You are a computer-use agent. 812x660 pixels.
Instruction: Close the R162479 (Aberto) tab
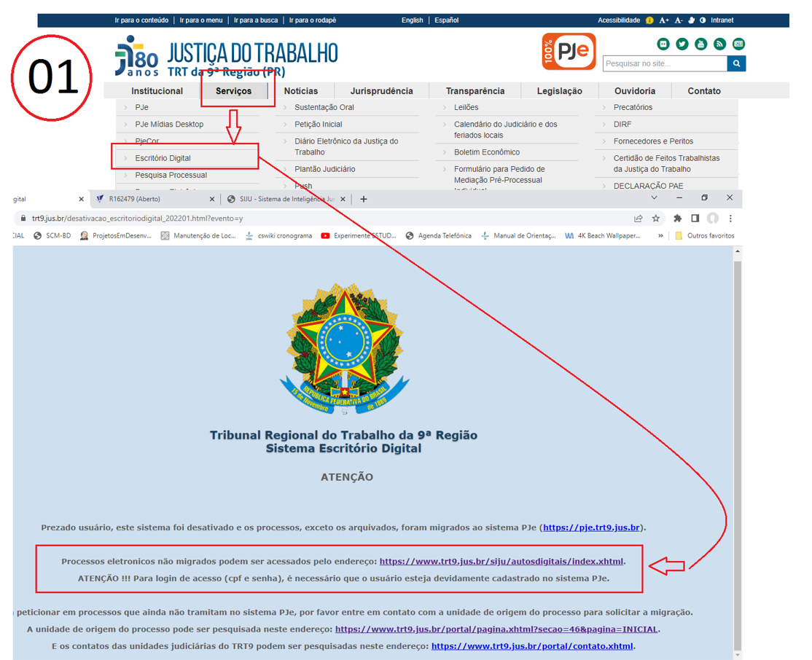click(x=212, y=199)
